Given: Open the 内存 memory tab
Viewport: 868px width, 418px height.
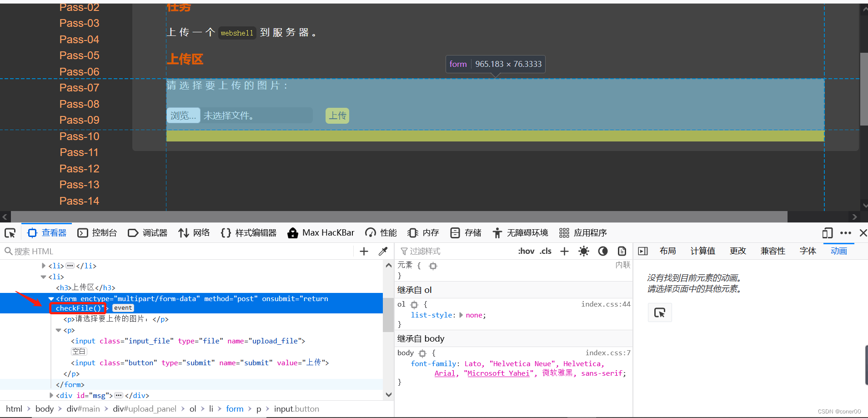Looking at the screenshot, I should tap(423, 233).
